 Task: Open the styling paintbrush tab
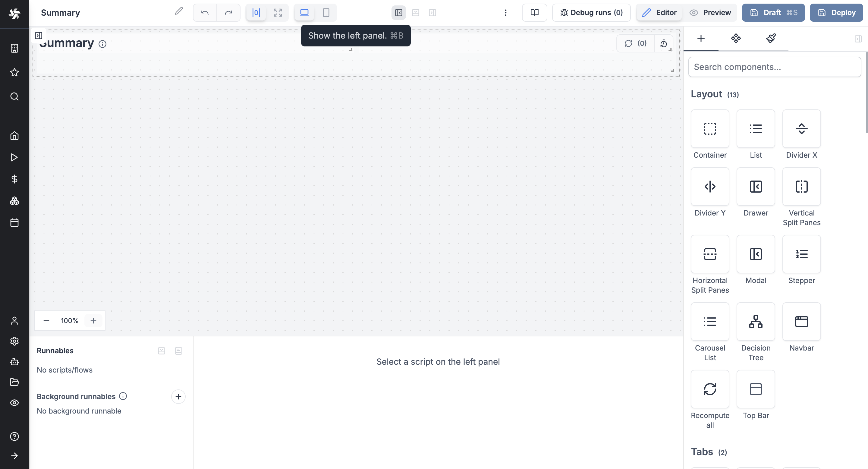click(x=771, y=38)
